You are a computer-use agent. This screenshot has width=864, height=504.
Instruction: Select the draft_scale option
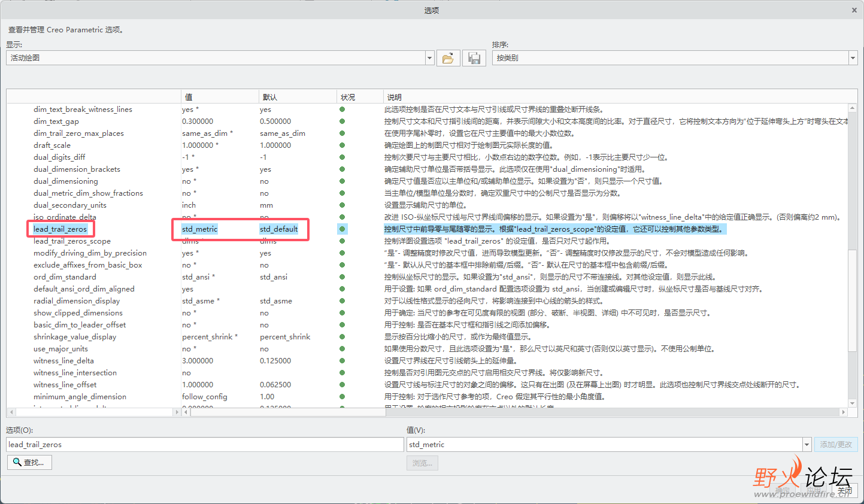(x=52, y=145)
